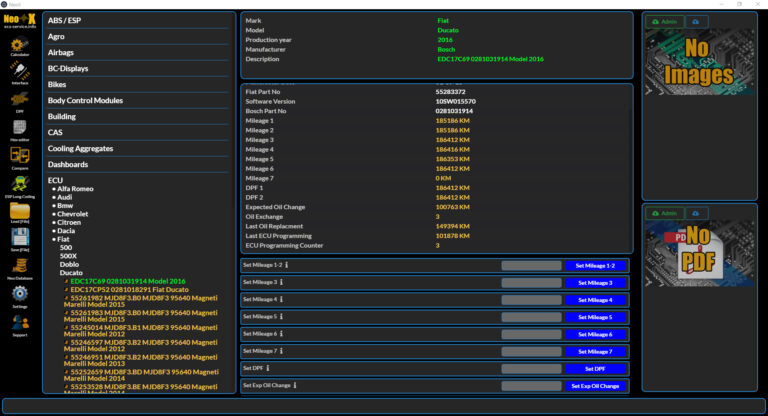768x416 pixels.
Task: Click the DPF sidebar icon
Action: point(19,98)
